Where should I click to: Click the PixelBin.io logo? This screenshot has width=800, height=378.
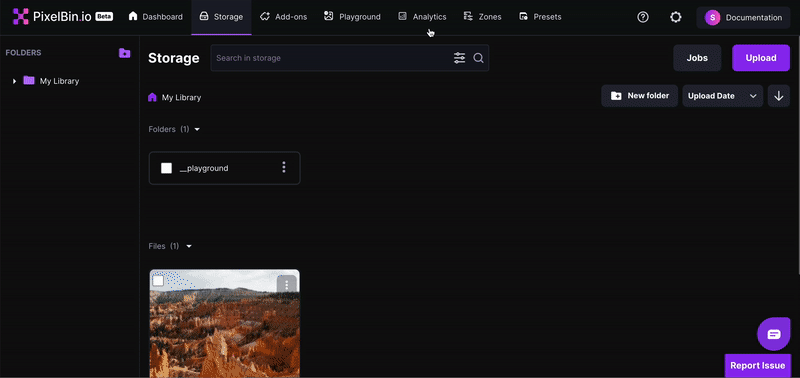[52, 17]
